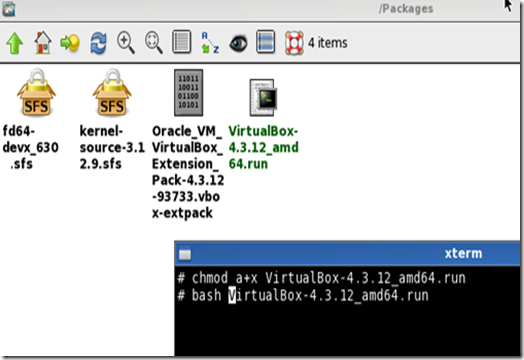Click the select-all lines toolbar icon
The width and height of the screenshot is (524, 360).
tap(266, 42)
